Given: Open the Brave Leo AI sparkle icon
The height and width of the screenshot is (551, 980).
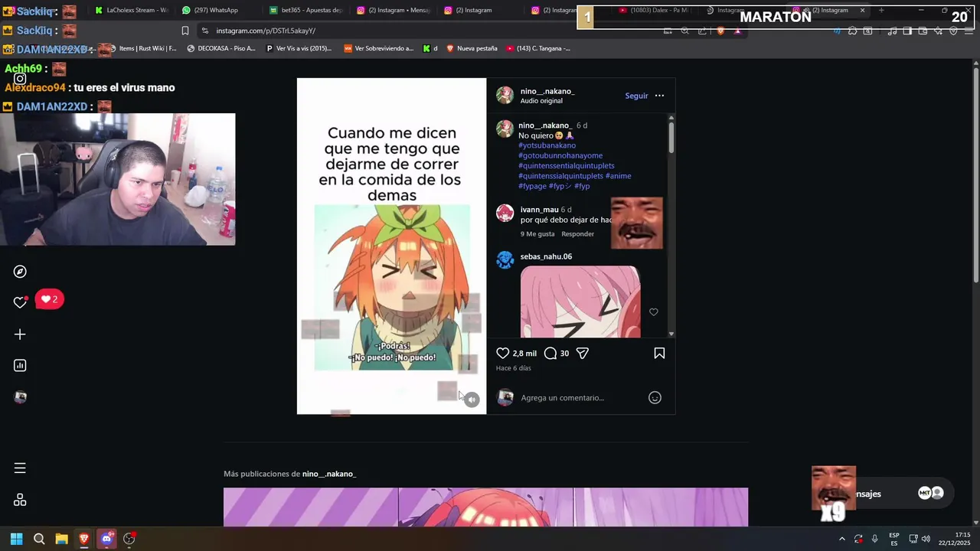Looking at the screenshot, I should tap(938, 31).
